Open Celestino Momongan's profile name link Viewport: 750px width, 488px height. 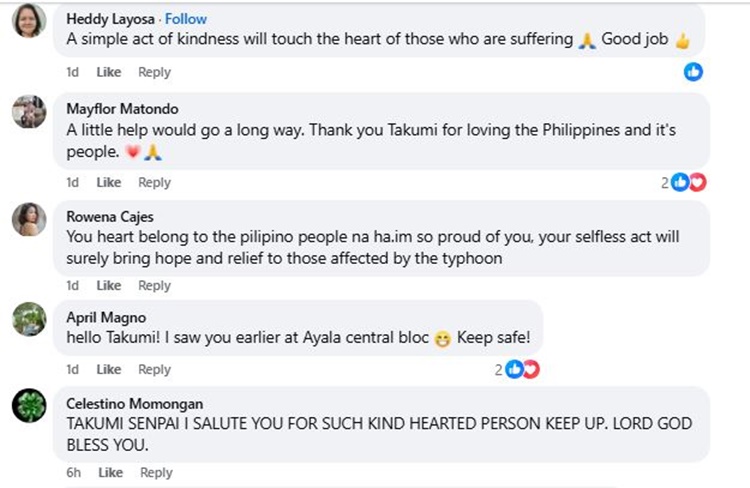(134, 404)
